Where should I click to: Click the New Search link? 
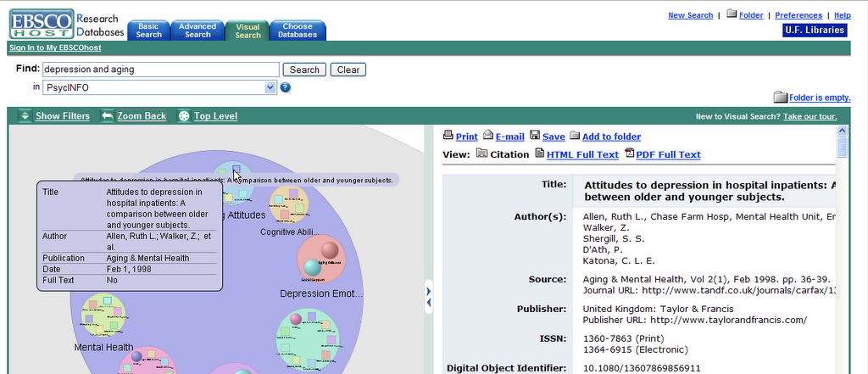(690, 15)
